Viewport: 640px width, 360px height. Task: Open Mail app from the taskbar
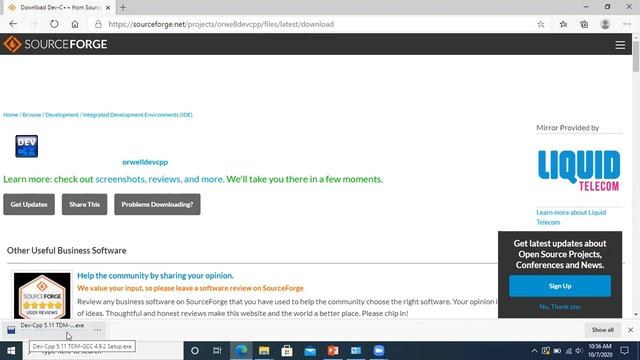click(x=310, y=351)
